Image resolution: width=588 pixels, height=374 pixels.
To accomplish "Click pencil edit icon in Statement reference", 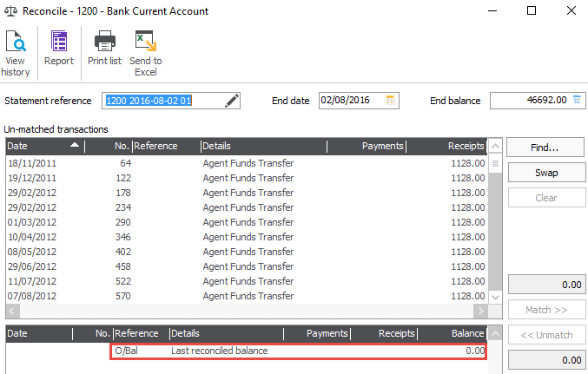I will [x=231, y=101].
